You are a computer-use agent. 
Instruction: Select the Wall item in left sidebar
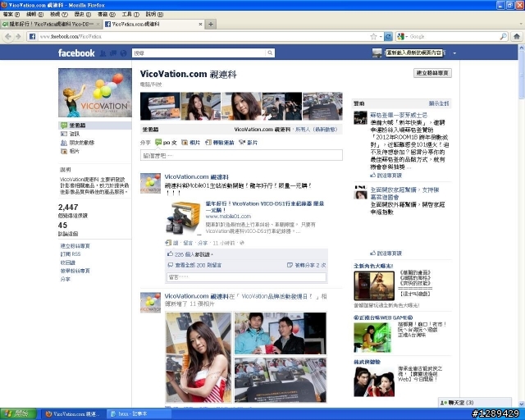pyautogui.click(x=95, y=126)
